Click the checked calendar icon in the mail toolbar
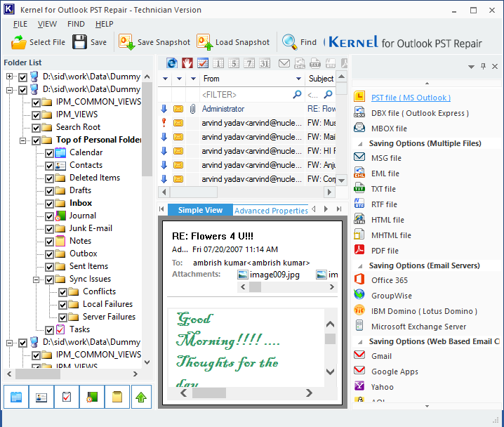 (x=203, y=63)
